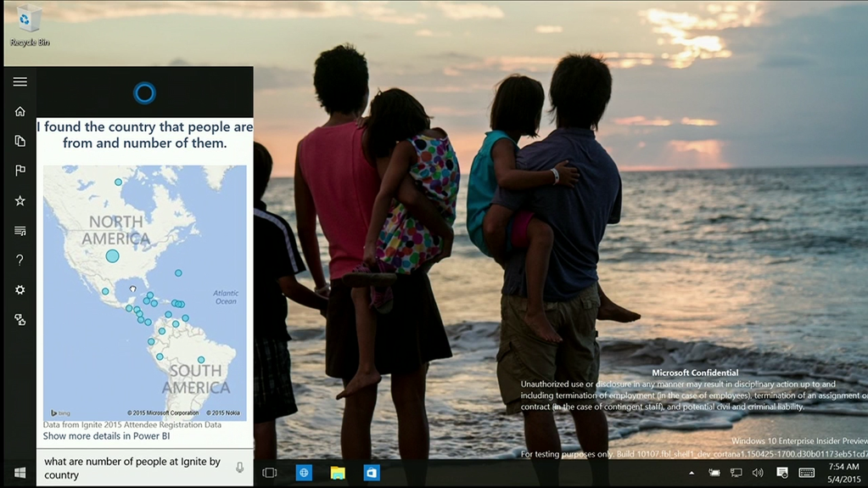Image resolution: width=868 pixels, height=488 pixels.
Task: Click the Bing logo on the map
Action: pyautogui.click(x=60, y=412)
